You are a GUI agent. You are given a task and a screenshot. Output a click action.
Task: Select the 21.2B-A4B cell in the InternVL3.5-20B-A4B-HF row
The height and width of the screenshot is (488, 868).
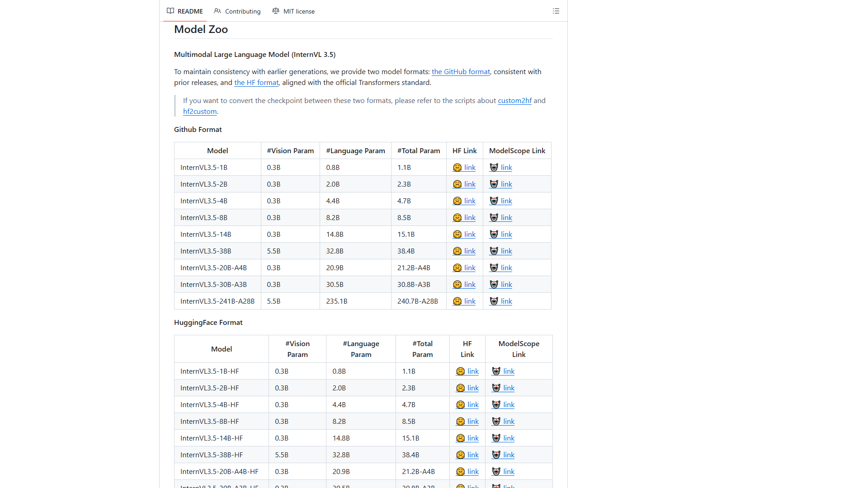pos(423,471)
